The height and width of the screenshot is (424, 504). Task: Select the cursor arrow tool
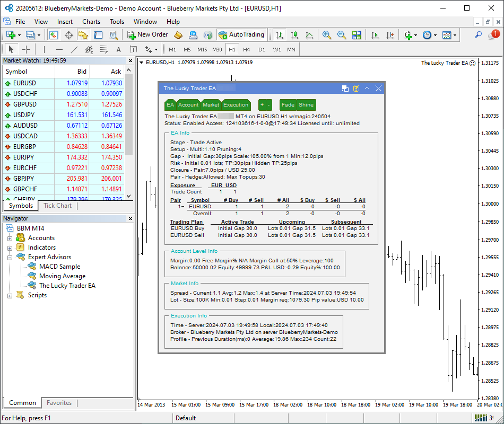[11, 49]
